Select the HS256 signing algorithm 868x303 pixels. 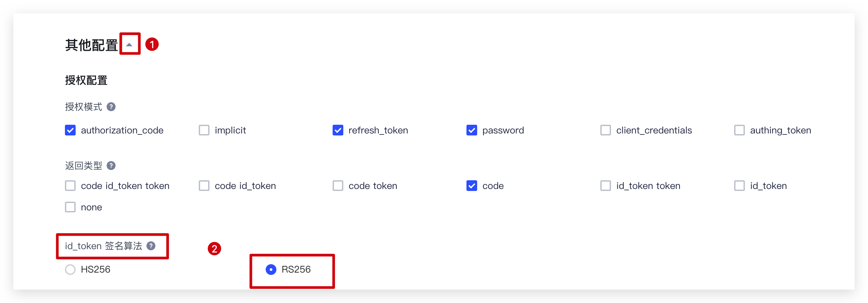[x=70, y=269]
